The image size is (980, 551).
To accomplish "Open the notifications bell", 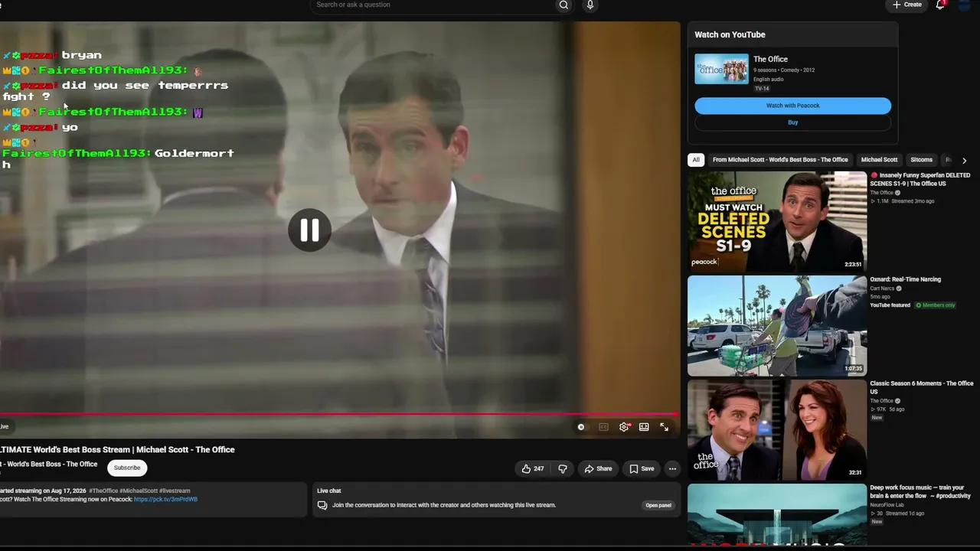I will tap(940, 5).
